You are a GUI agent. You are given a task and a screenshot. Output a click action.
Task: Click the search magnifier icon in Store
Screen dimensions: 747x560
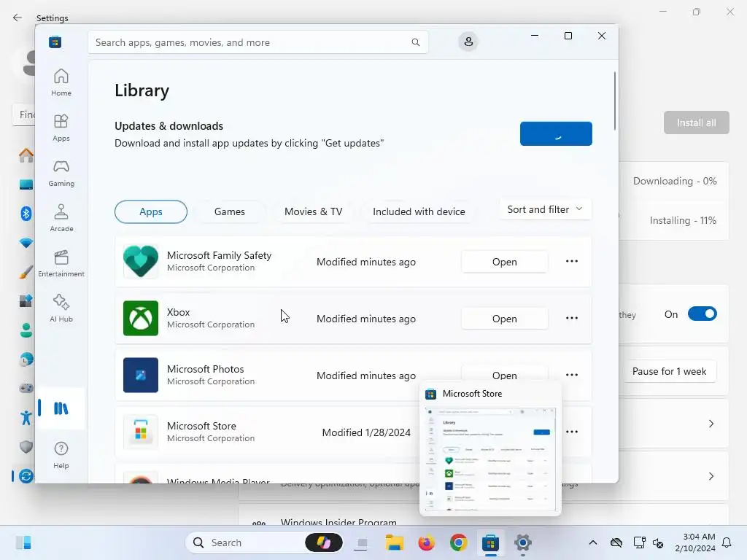[x=415, y=42]
